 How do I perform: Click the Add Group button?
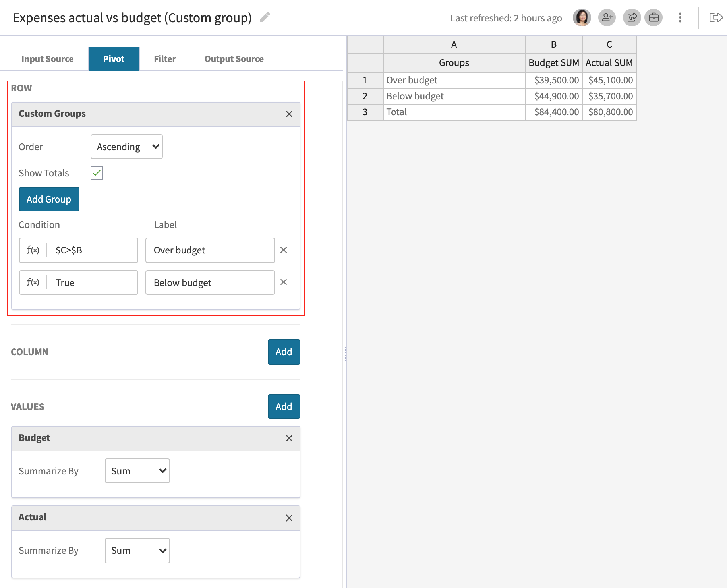click(49, 199)
